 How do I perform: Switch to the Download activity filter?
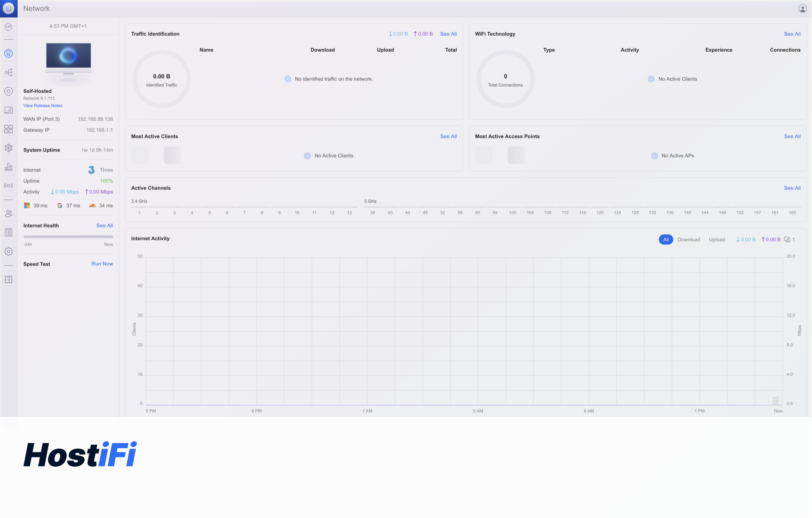tap(689, 239)
